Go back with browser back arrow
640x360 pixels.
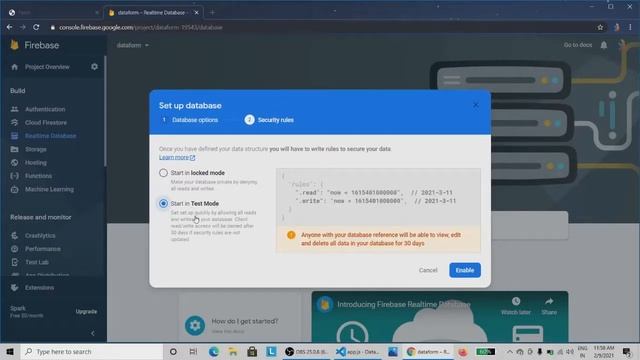[9, 27]
